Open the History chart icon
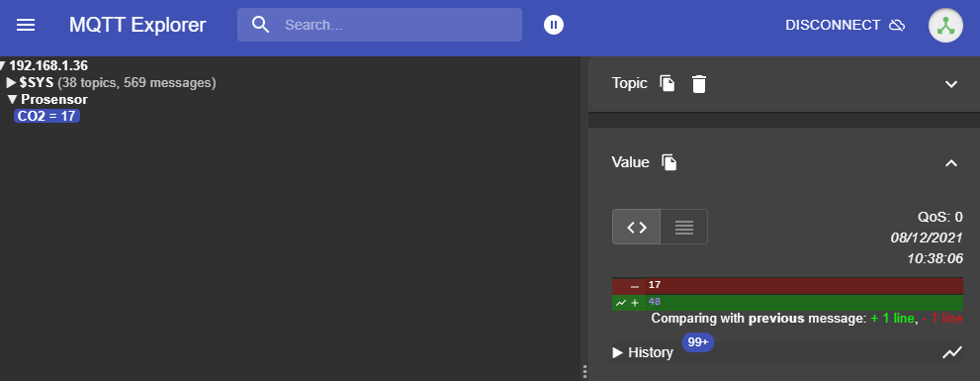Image resolution: width=980 pixels, height=381 pixels. pyautogui.click(x=952, y=353)
